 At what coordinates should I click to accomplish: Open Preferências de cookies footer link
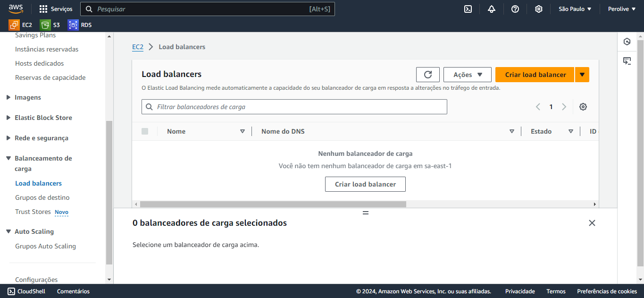point(607,291)
